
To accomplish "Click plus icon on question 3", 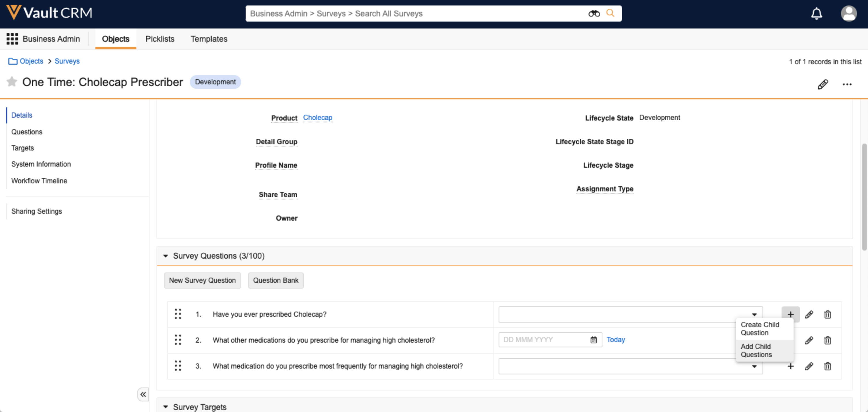I will coord(791,366).
